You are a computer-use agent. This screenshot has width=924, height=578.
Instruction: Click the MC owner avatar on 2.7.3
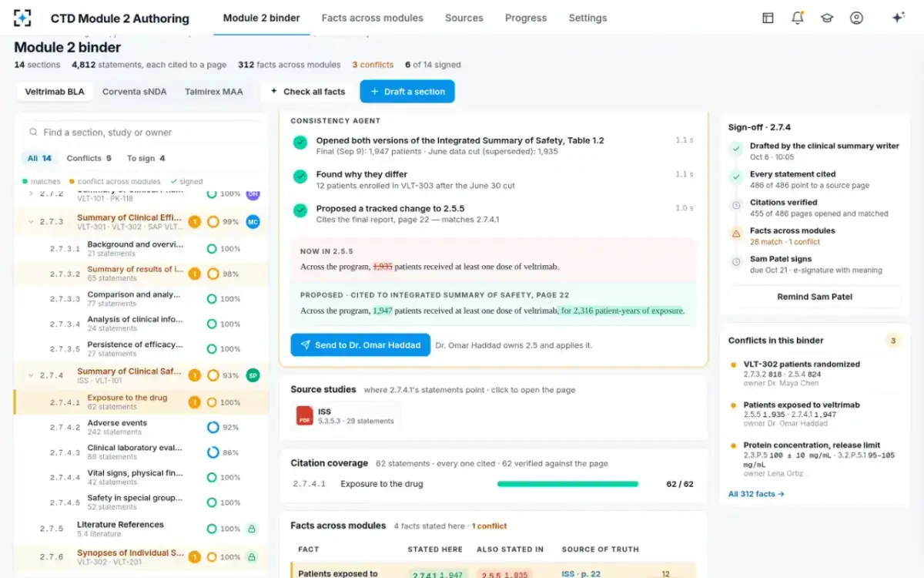click(x=253, y=222)
